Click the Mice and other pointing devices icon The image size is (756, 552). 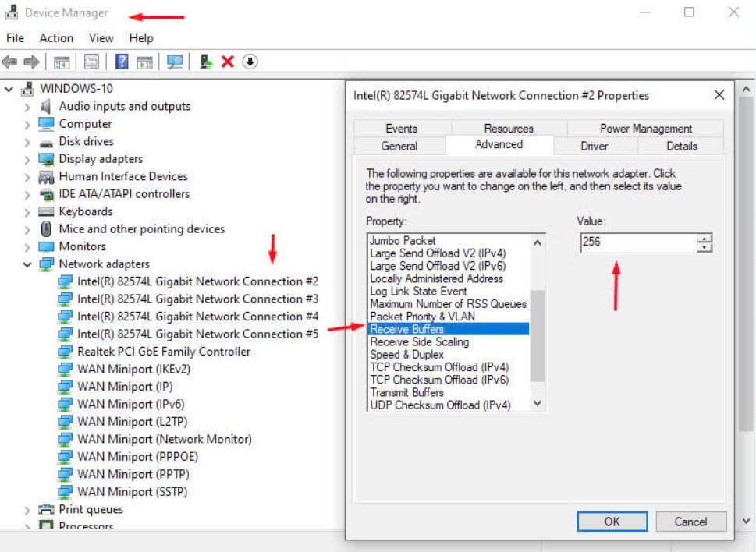(46, 228)
